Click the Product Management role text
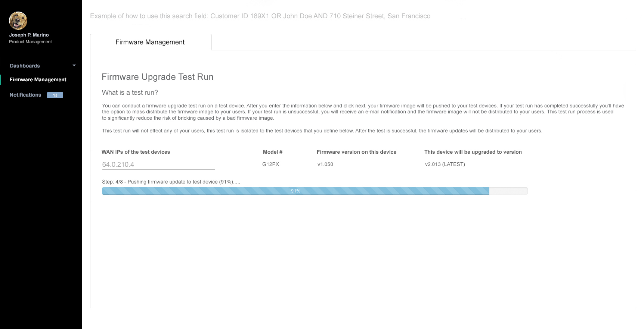The height and width of the screenshot is (329, 644). point(30,42)
